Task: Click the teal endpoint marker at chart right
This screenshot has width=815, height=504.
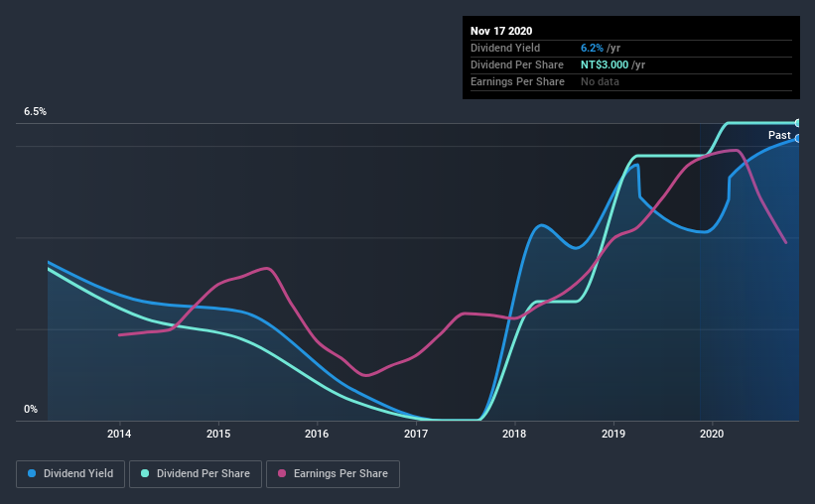Action: (797, 123)
